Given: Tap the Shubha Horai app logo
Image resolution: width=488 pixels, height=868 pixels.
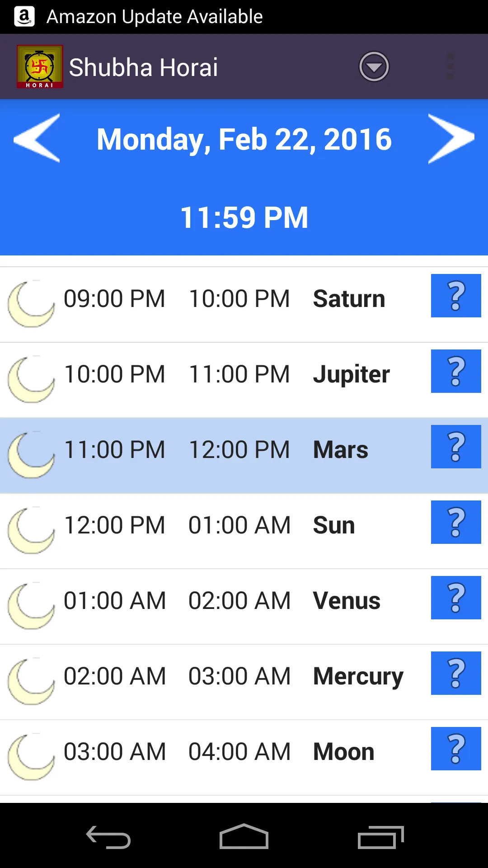Looking at the screenshot, I should point(40,67).
